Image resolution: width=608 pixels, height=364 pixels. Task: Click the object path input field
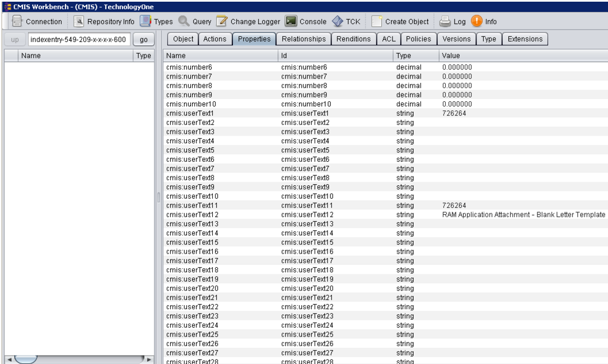click(x=79, y=39)
